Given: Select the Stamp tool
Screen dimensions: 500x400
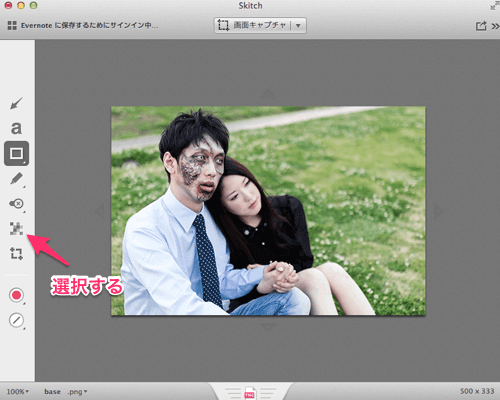Looking at the screenshot, I should (x=16, y=204).
